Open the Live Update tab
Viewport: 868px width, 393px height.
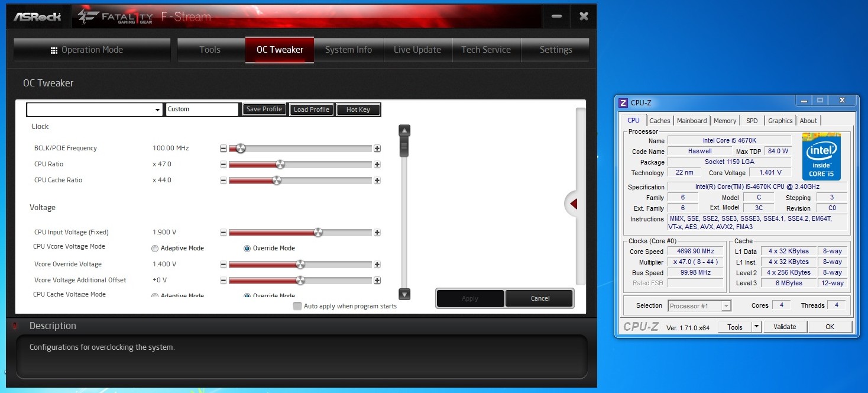click(417, 50)
